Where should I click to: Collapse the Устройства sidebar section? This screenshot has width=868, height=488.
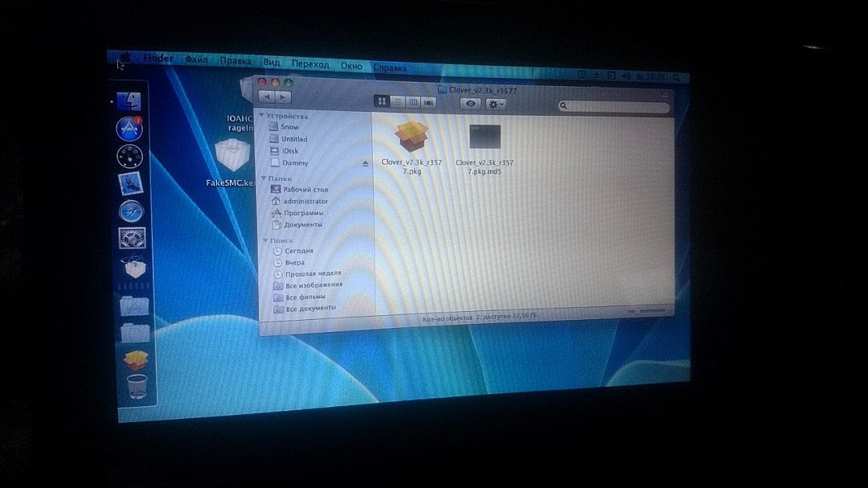point(262,115)
